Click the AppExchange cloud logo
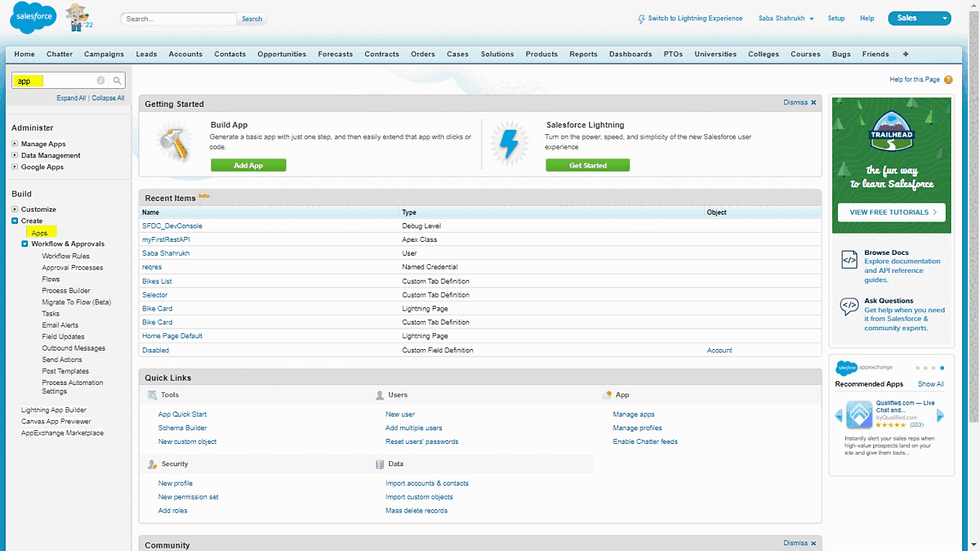Screen dimensions: 980x551 click(x=846, y=368)
